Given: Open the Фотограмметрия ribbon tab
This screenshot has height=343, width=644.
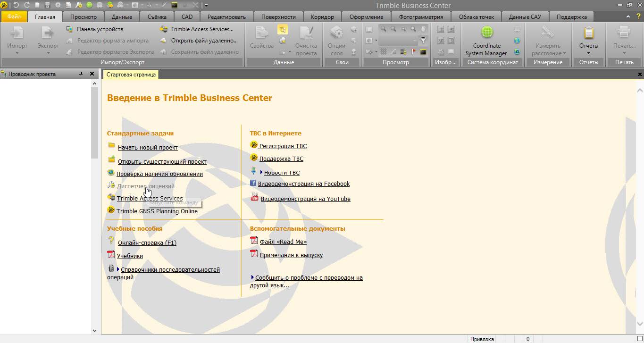Looking at the screenshot, I should tap(421, 17).
